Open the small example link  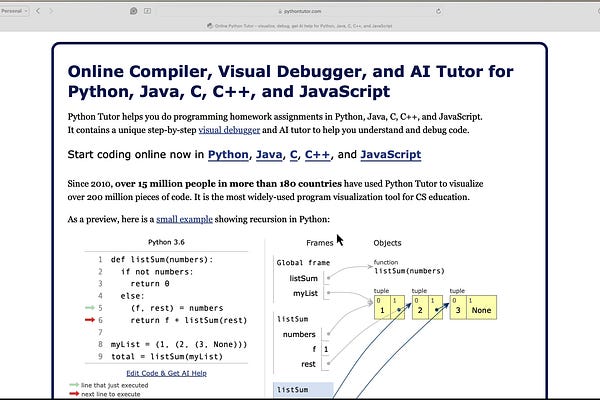(x=184, y=219)
